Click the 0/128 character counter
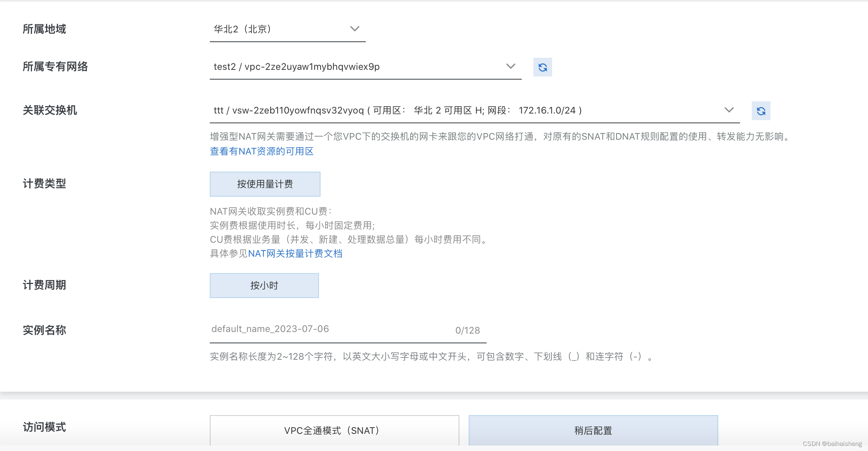The width and height of the screenshot is (868, 451). click(468, 330)
